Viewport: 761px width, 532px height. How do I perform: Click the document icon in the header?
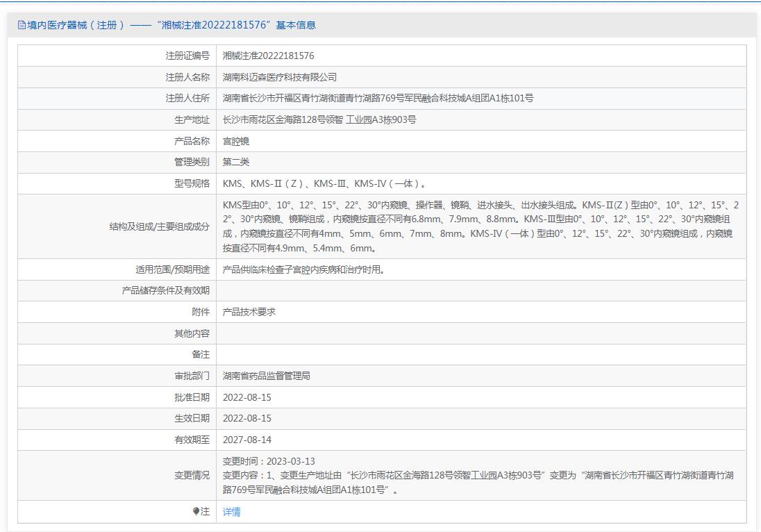click(22, 25)
